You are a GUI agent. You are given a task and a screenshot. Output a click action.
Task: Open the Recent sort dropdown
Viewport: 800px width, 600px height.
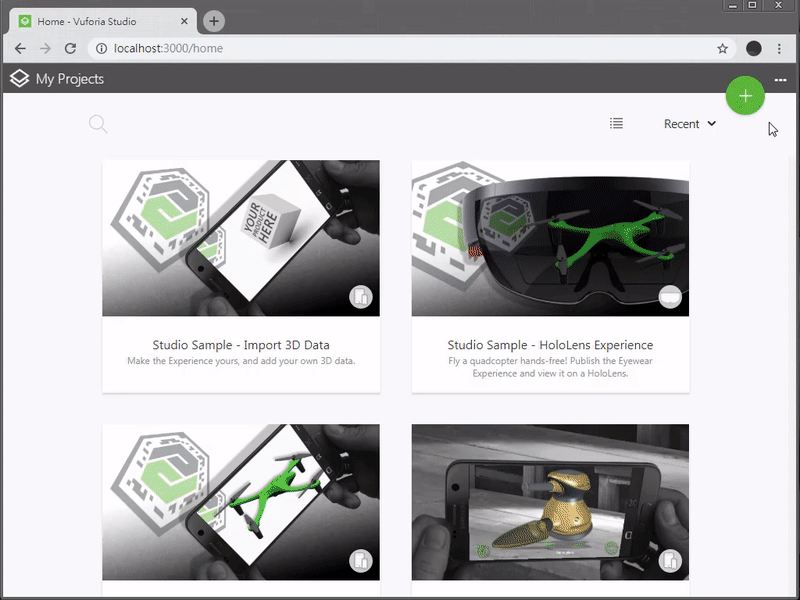point(690,124)
